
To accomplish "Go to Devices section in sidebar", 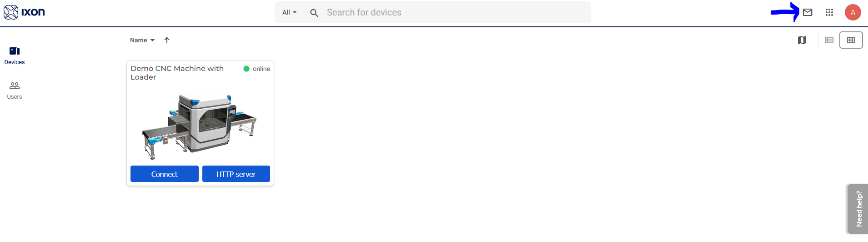I will pos(15,55).
